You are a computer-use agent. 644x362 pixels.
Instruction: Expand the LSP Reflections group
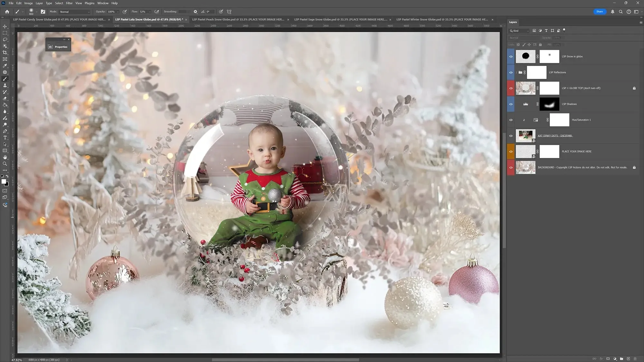pos(516,72)
